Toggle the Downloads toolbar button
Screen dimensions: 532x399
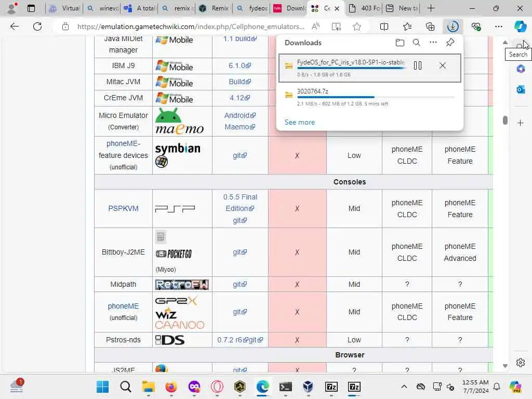[x=453, y=26]
